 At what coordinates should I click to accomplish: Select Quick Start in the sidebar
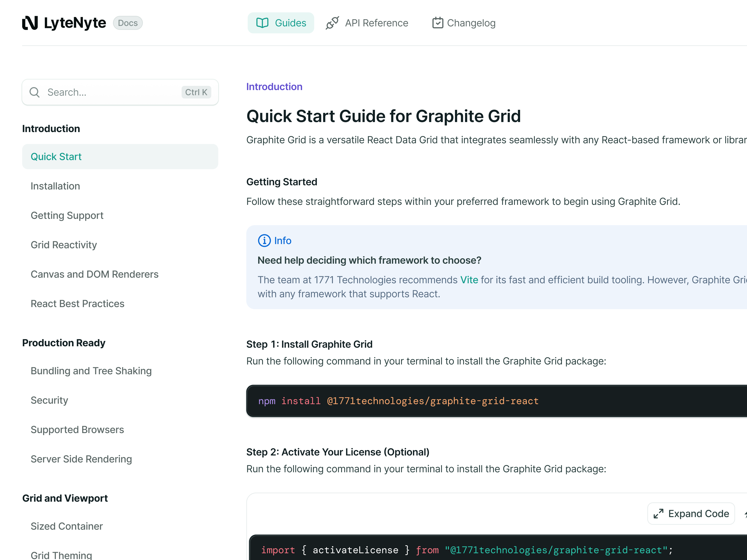(x=56, y=156)
